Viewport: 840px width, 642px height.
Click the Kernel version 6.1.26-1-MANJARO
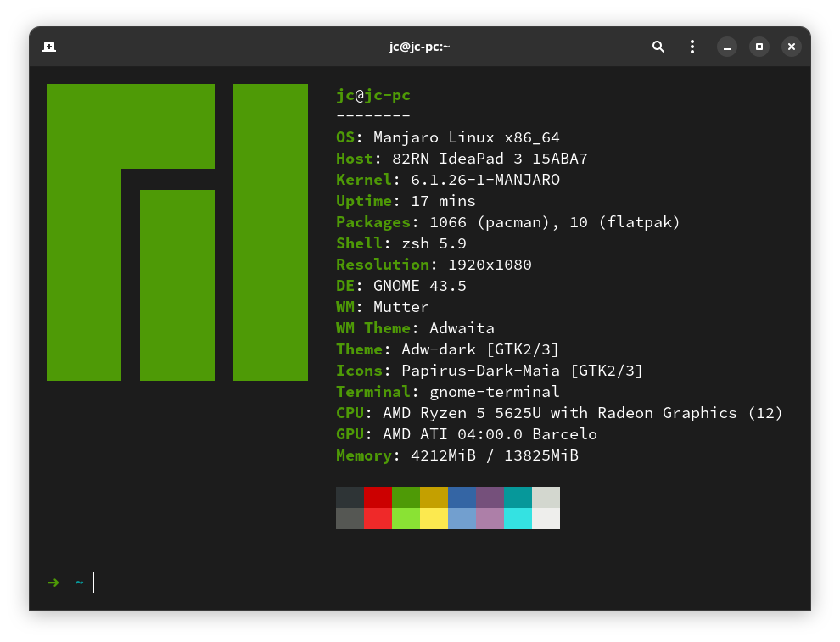(485, 180)
